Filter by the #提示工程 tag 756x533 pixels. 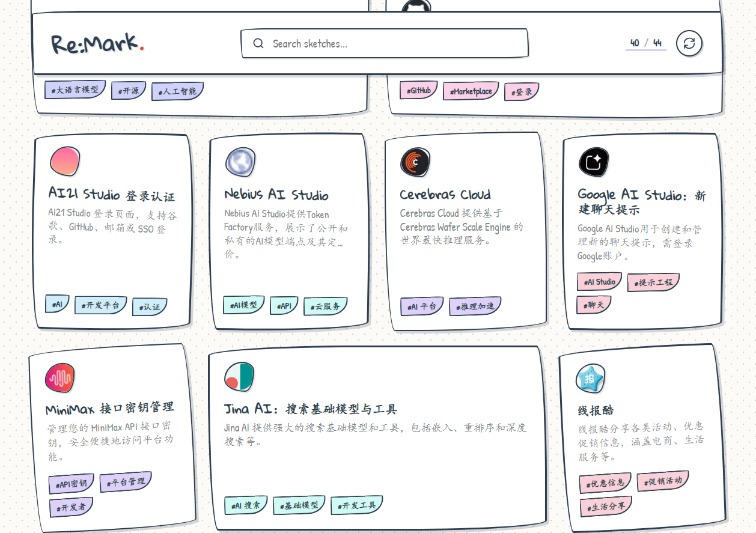click(654, 282)
